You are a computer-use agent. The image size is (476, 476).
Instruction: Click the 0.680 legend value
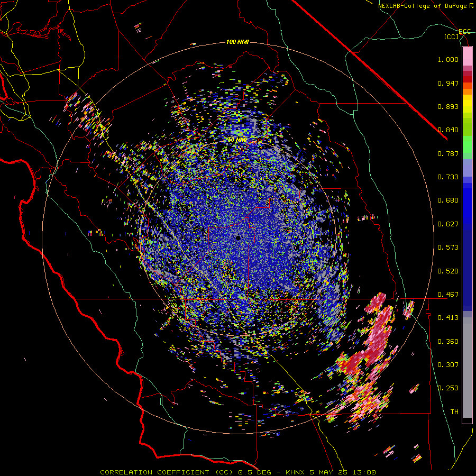click(448, 200)
